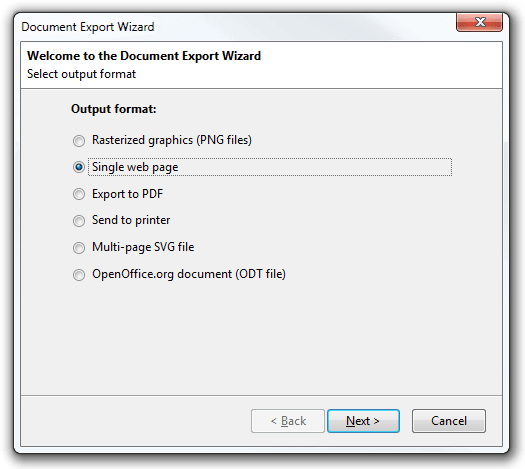Click the Next button to continue
The image size is (525, 469).
point(363,421)
